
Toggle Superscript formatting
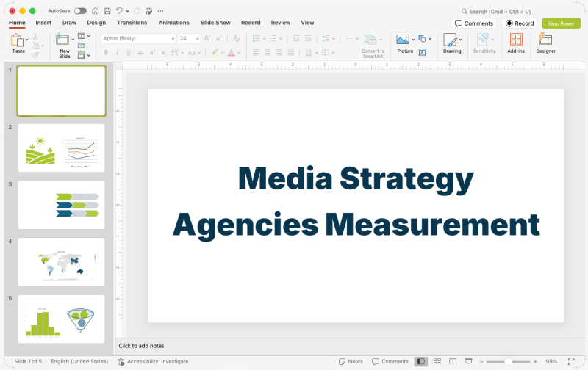coord(152,53)
